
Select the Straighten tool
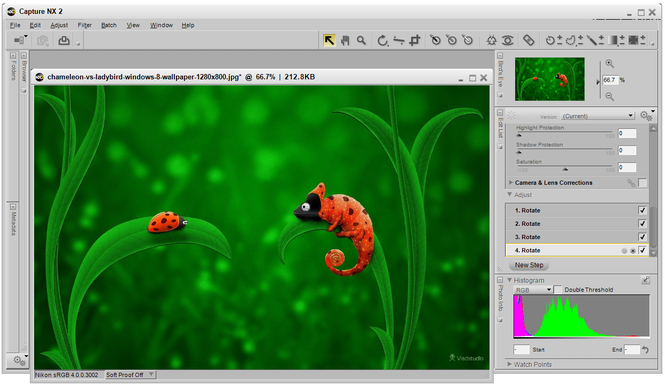pos(399,40)
